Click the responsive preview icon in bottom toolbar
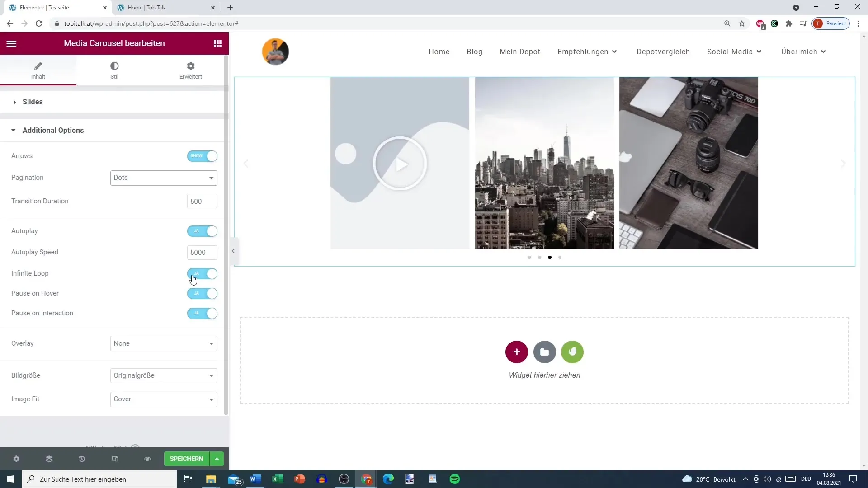 (115, 459)
